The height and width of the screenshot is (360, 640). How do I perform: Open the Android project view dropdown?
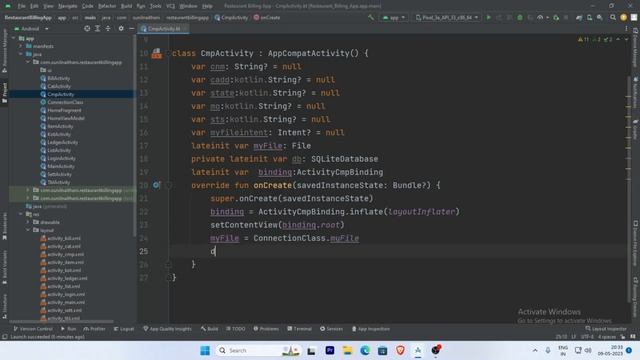point(31,29)
